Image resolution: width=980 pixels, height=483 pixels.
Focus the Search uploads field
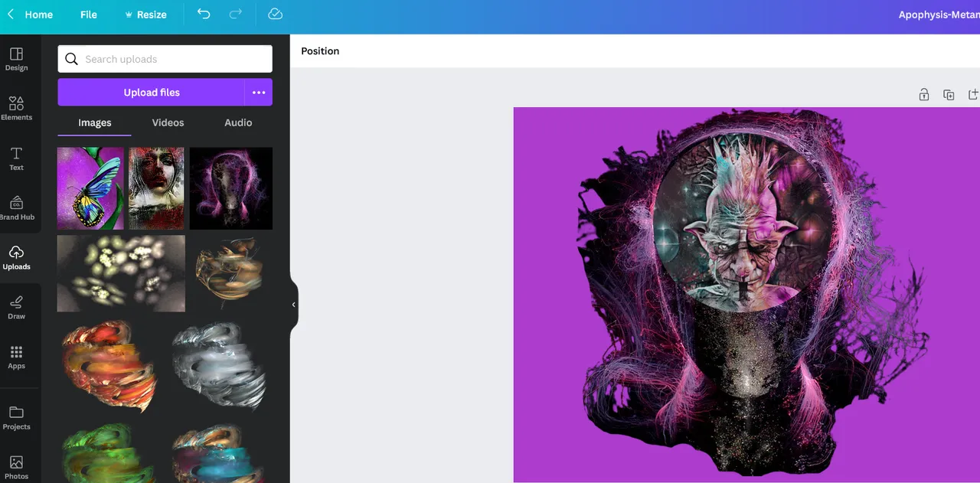pos(165,59)
